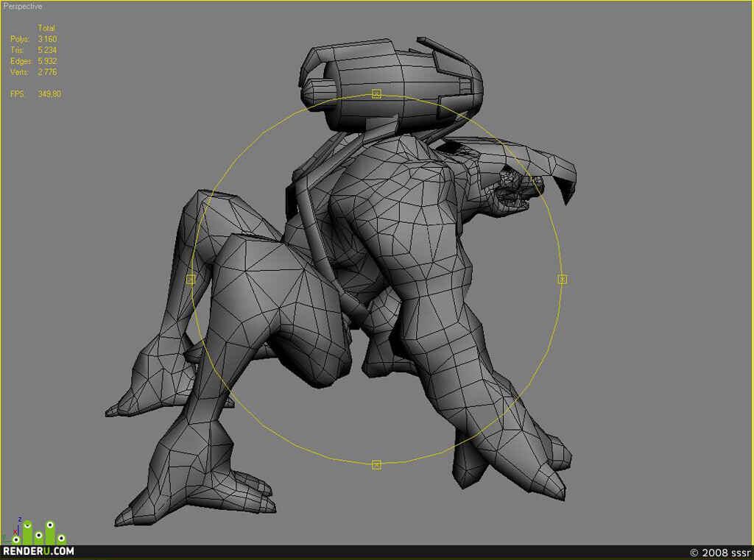Image resolution: width=754 pixels, height=560 pixels.
Task: Click the right arc rotate handle
Action: click(562, 280)
